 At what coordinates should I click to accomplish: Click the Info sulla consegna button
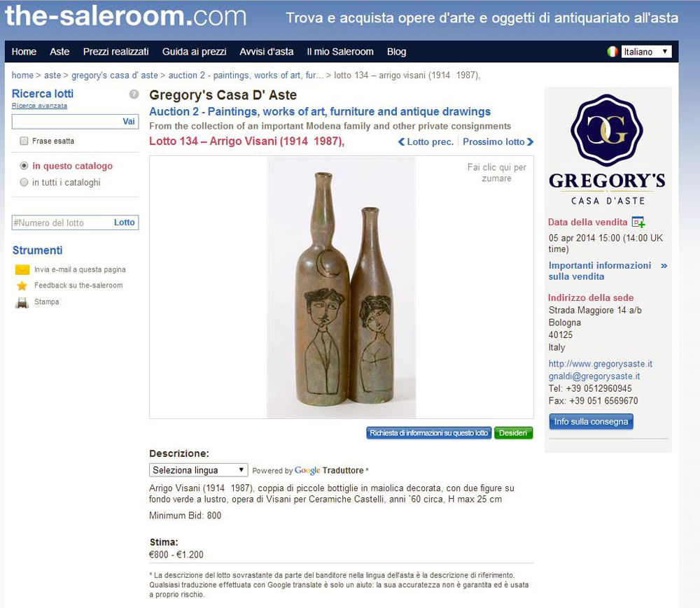[591, 421]
